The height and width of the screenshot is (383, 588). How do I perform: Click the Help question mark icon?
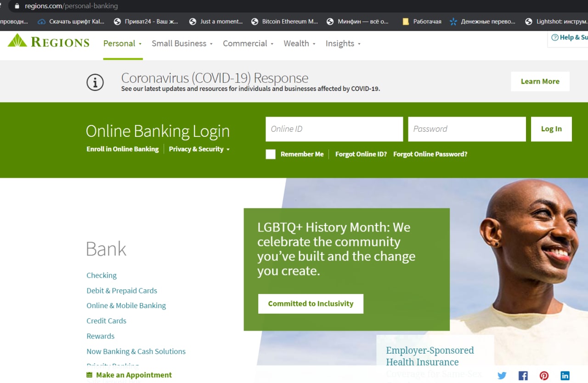coord(555,37)
